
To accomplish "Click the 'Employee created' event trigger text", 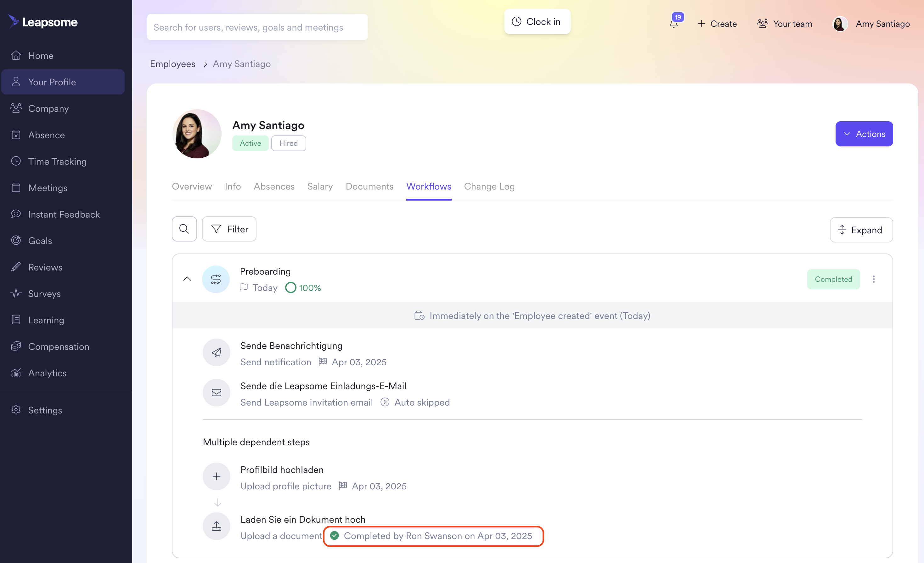I will pyautogui.click(x=540, y=316).
